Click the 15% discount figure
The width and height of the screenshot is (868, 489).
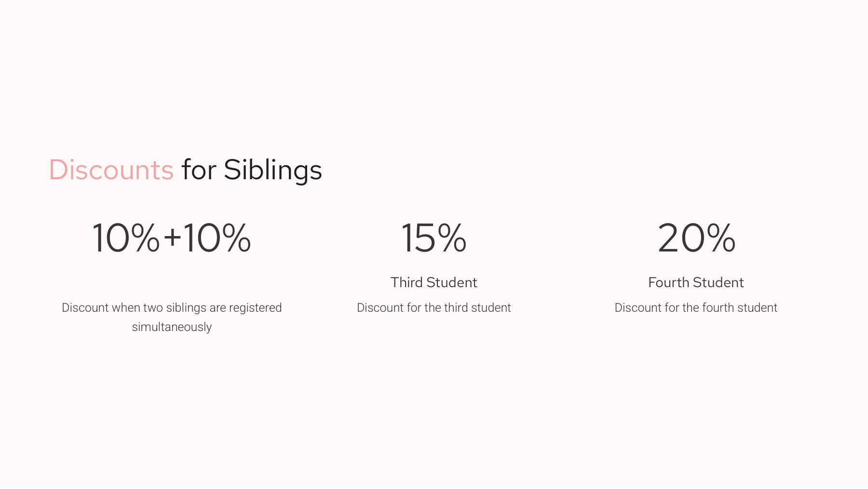[434, 238]
